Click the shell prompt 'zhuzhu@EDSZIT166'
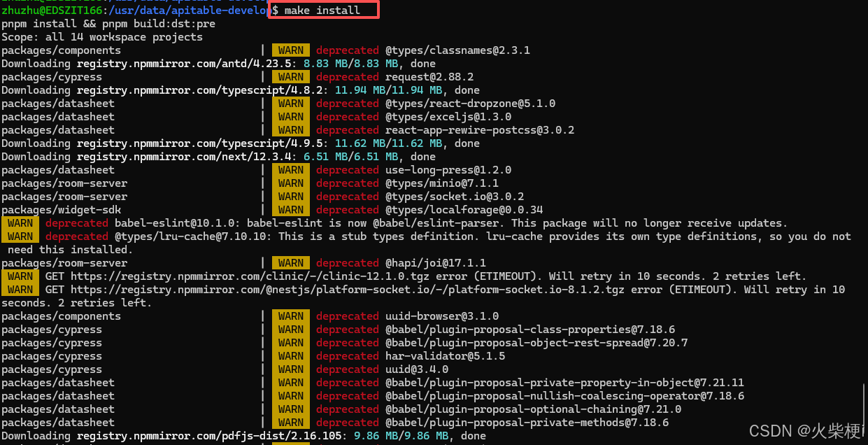868x445 pixels. [x=52, y=10]
